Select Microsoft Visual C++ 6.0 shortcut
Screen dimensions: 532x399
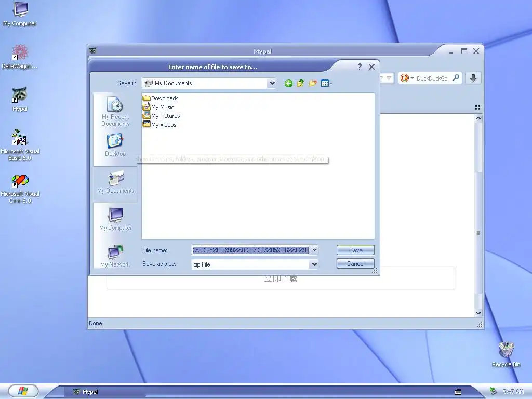pos(20,189)
